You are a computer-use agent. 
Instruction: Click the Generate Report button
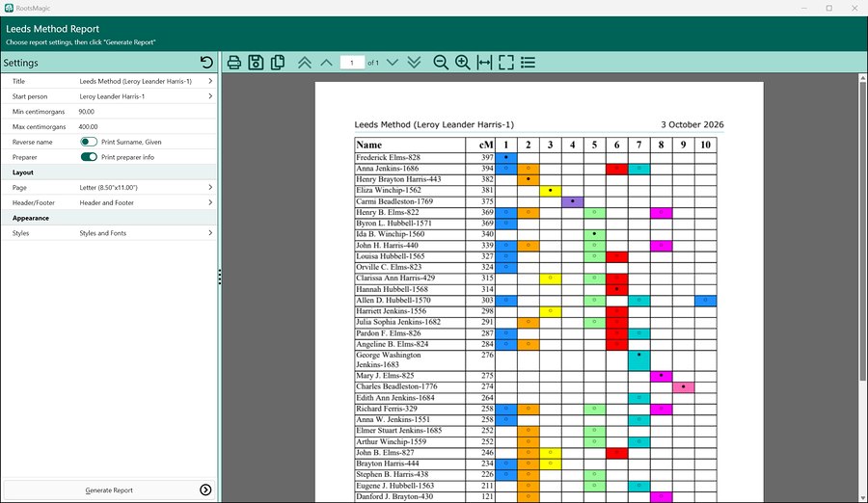[109, 490]
